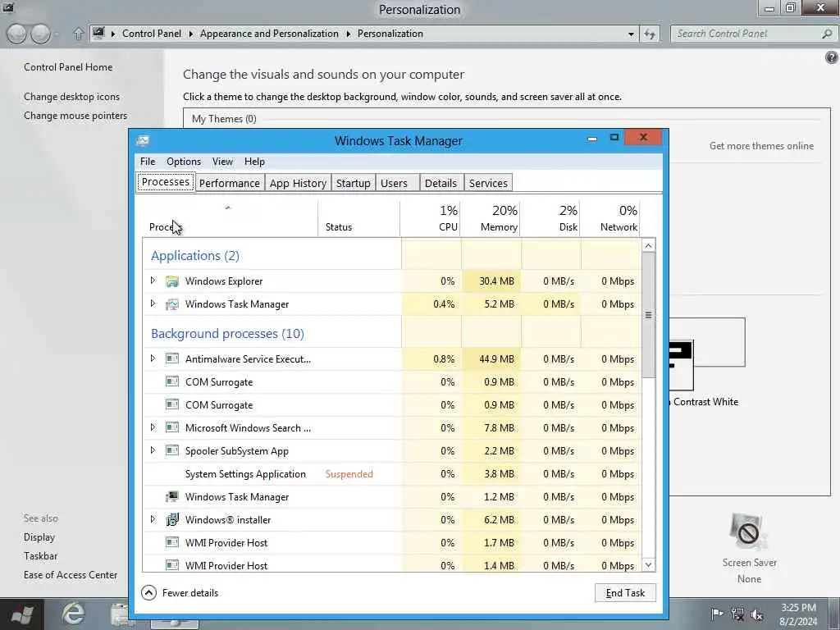Open the Help menu in Task Manager
This screenshot has height=630, width=840.
pyautogui.click(x=254, y=162)
